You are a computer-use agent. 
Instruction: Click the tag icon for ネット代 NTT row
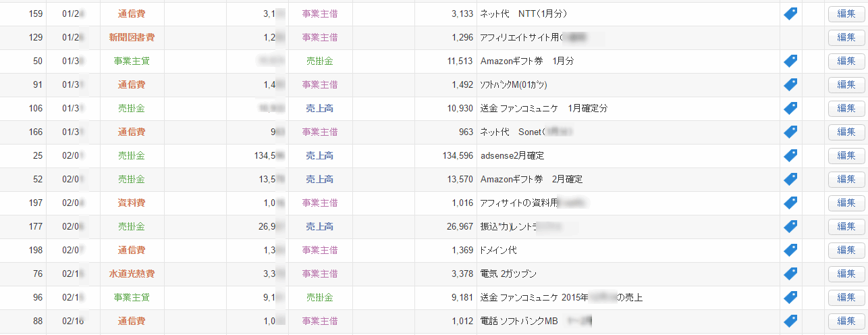(x=790, y=14)
